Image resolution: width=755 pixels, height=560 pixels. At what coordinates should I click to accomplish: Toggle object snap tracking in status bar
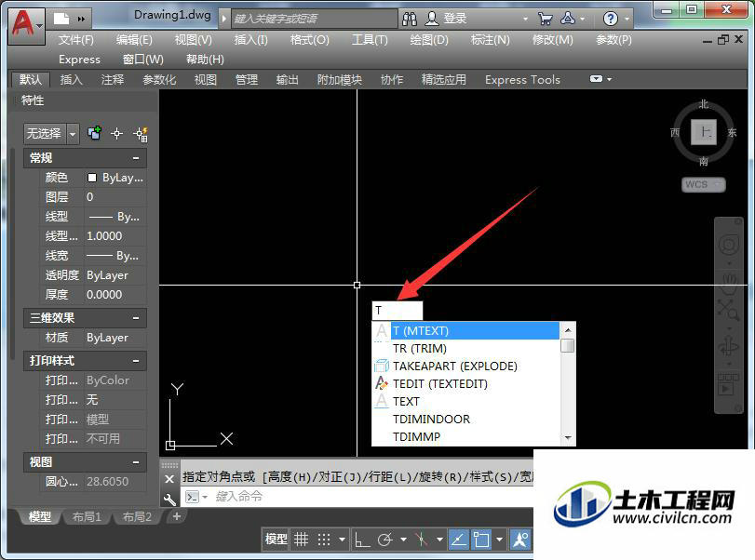click(x=458, y=540)
